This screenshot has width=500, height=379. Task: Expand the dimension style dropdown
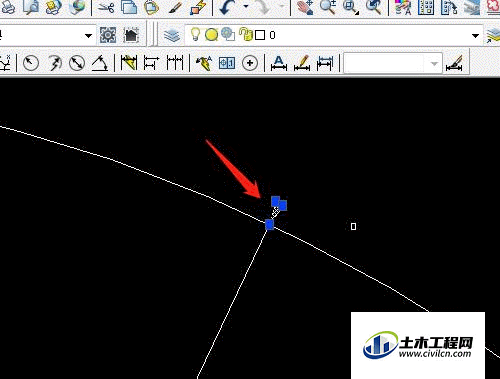[434, 63]
